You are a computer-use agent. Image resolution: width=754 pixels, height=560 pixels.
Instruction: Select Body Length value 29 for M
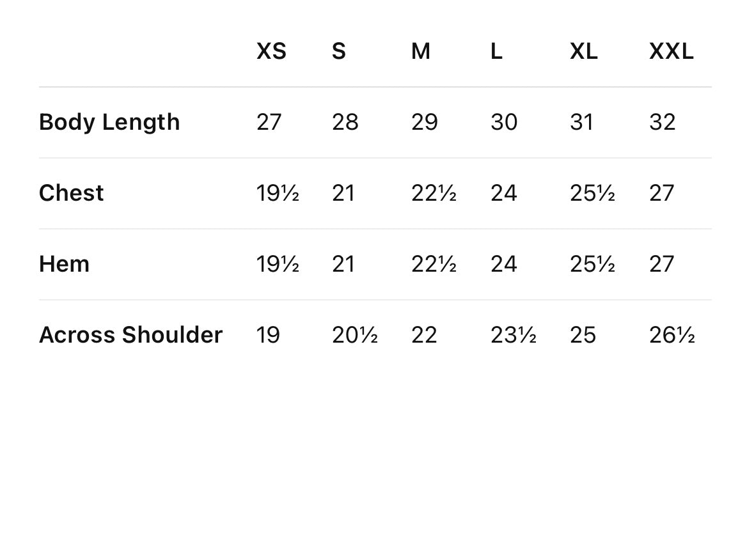424,122
